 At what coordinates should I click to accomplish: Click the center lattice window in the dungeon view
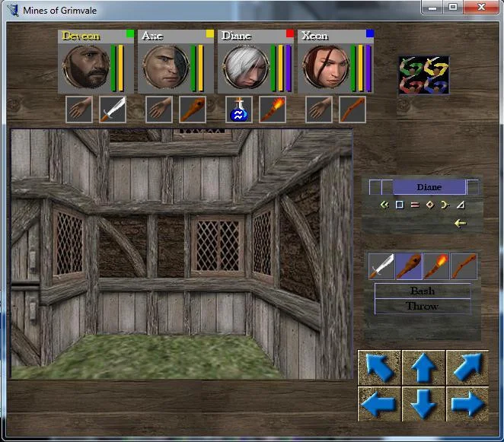click(x=218, y=246)
